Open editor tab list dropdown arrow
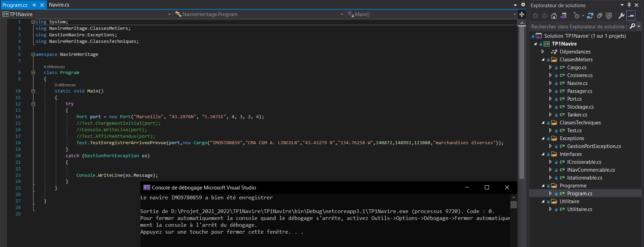The image size is (644, 247). [515, 5]
